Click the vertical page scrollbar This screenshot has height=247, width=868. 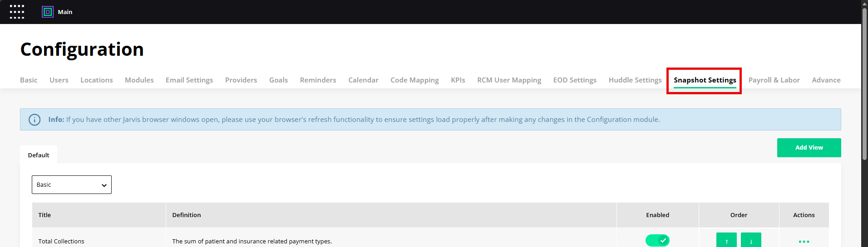(x=864, y=84)
